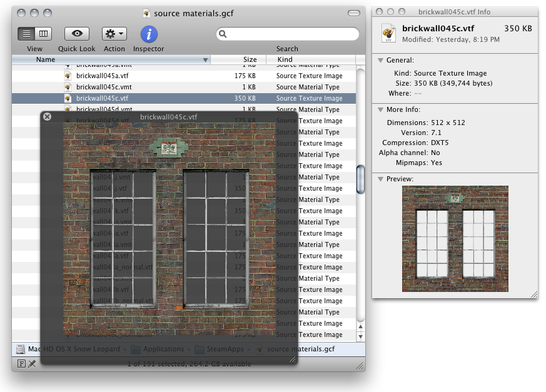Collapse the General section in Info window
The image size is (546, 392).
(381, 60)
